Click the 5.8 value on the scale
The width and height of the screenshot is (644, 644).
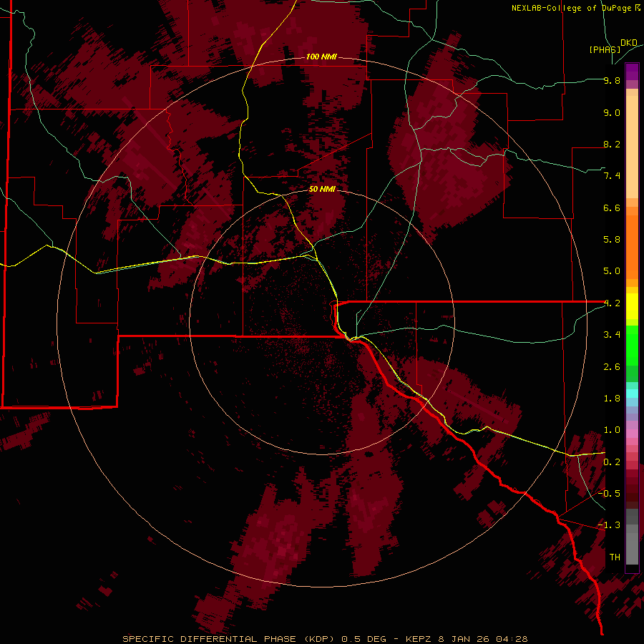[612, 240]
